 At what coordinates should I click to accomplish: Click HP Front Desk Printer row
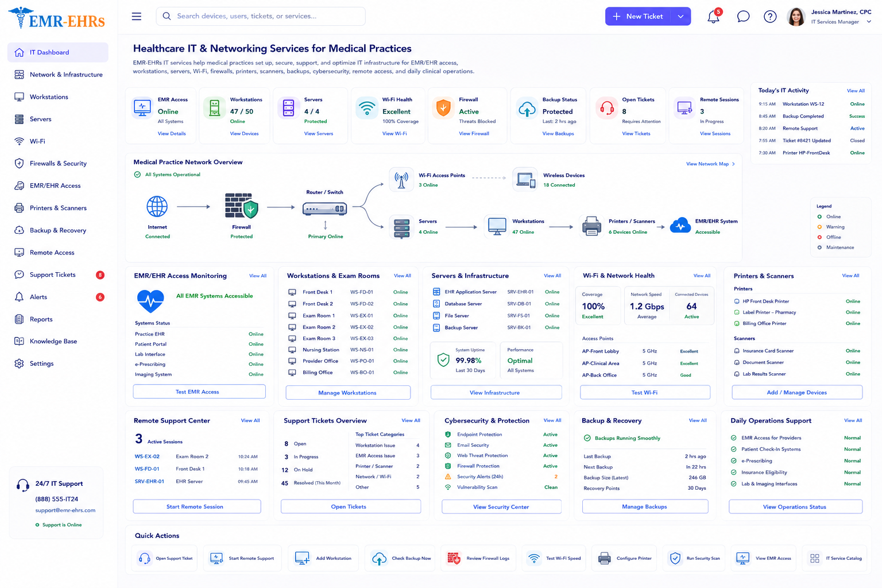click(x=797, y=301)
